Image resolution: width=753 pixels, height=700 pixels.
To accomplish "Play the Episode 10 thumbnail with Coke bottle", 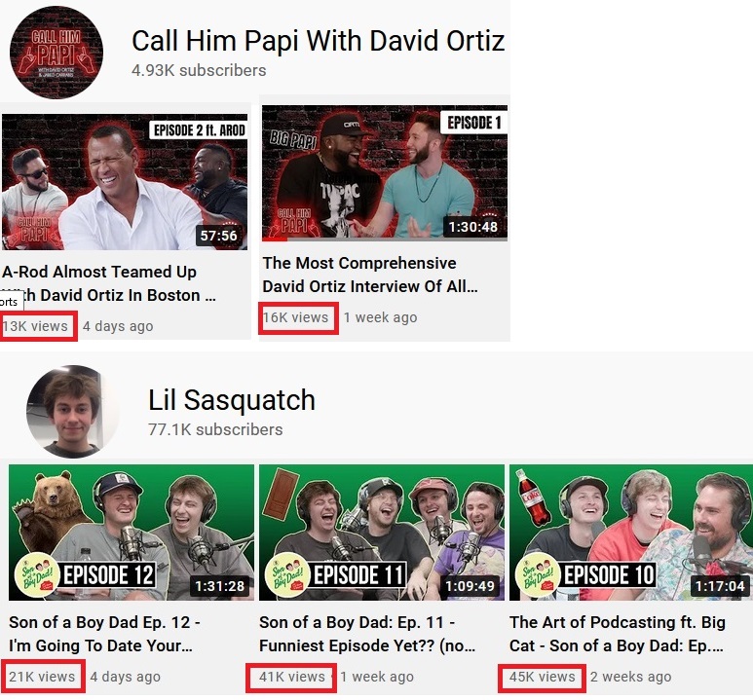I will [x=631, y=533].
